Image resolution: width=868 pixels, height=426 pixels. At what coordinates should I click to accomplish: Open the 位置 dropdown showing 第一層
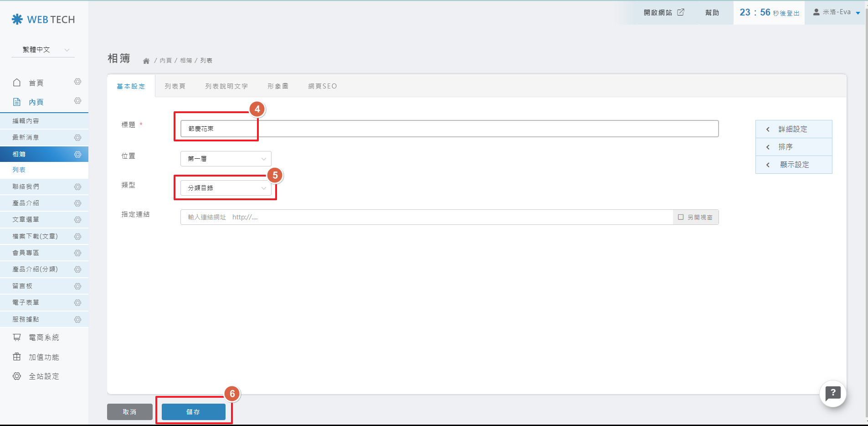(226, 159)
